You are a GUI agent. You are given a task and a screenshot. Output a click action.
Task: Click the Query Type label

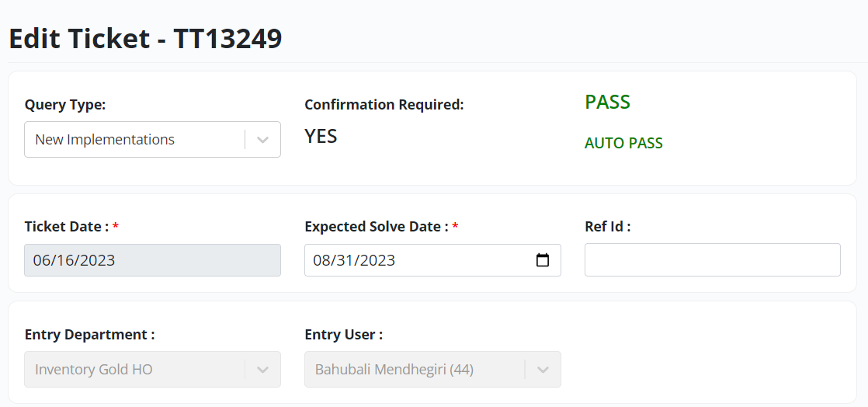pos(64,105)
